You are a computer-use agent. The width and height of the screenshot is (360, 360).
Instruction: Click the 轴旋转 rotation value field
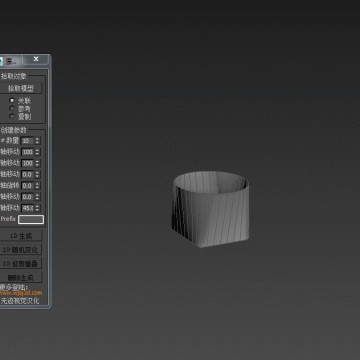point(27,186)
